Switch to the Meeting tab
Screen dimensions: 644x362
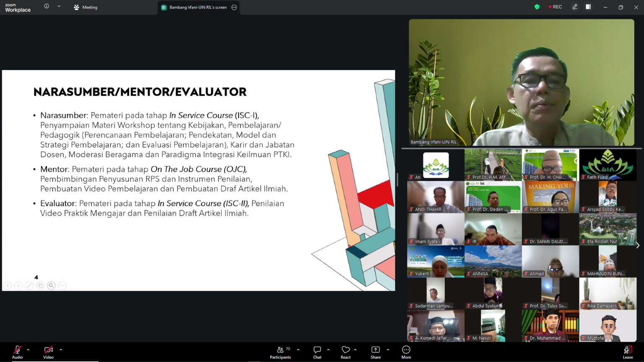tap(86, 7)
